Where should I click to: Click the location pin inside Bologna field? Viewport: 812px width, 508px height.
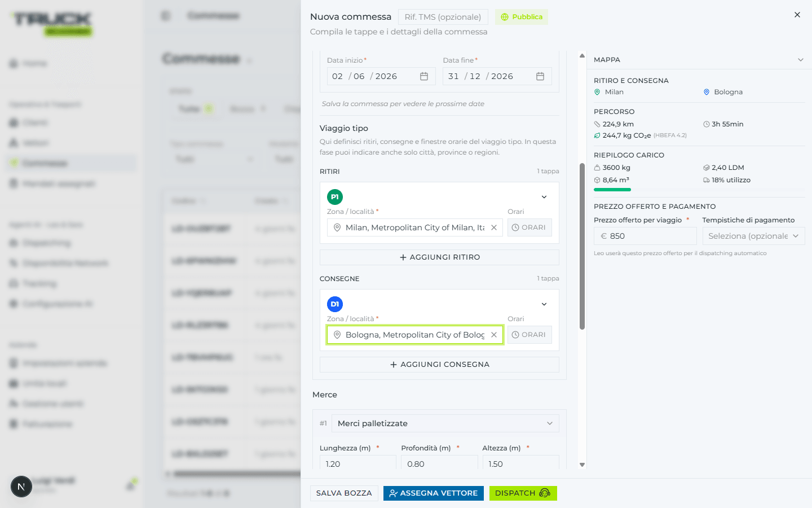coord(337,335)
